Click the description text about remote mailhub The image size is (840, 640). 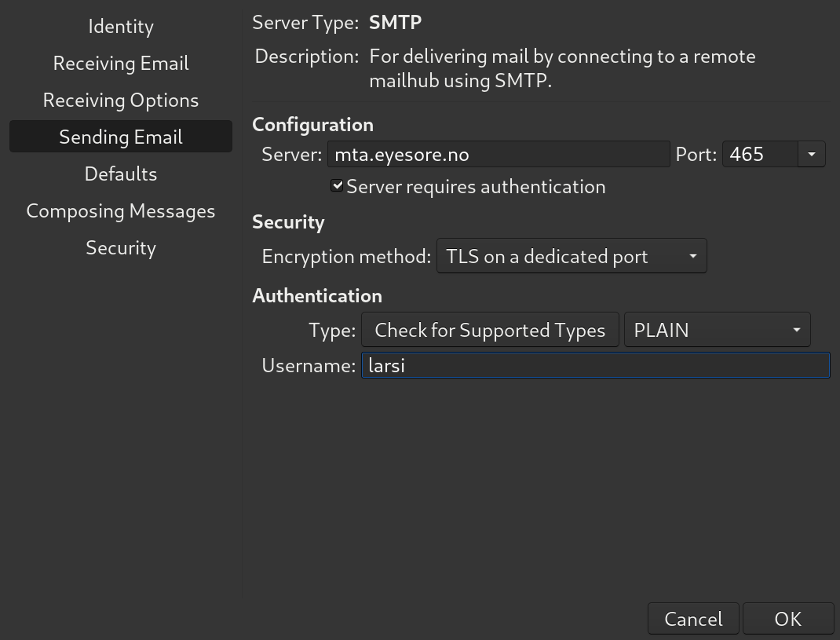[562, 68]
